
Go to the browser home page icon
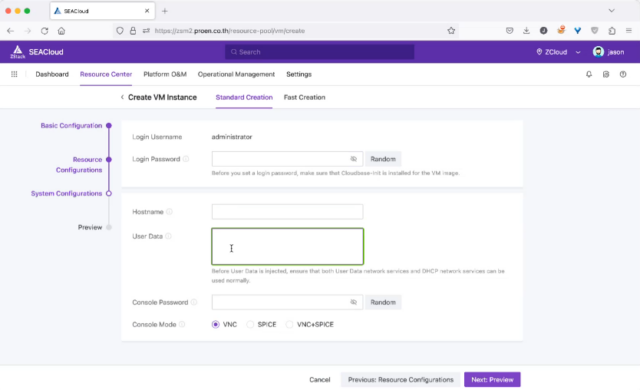61,31
